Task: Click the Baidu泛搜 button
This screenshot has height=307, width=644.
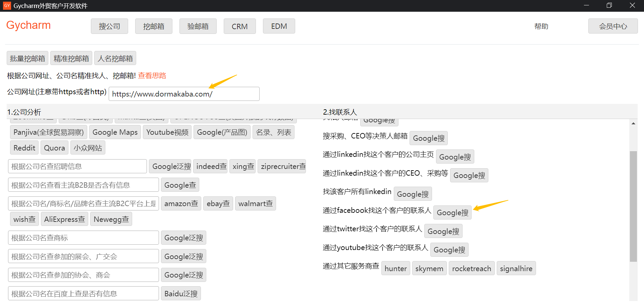Action: click(x=181, y=294)
